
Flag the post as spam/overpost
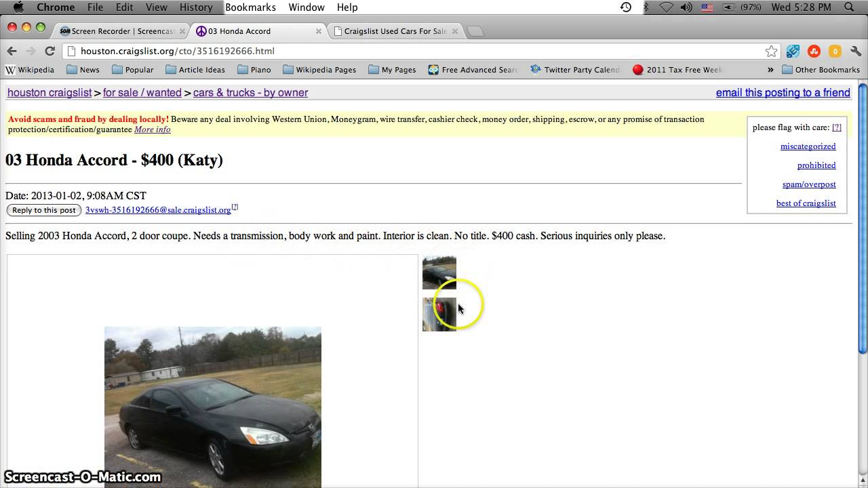(x=809, y=184)
